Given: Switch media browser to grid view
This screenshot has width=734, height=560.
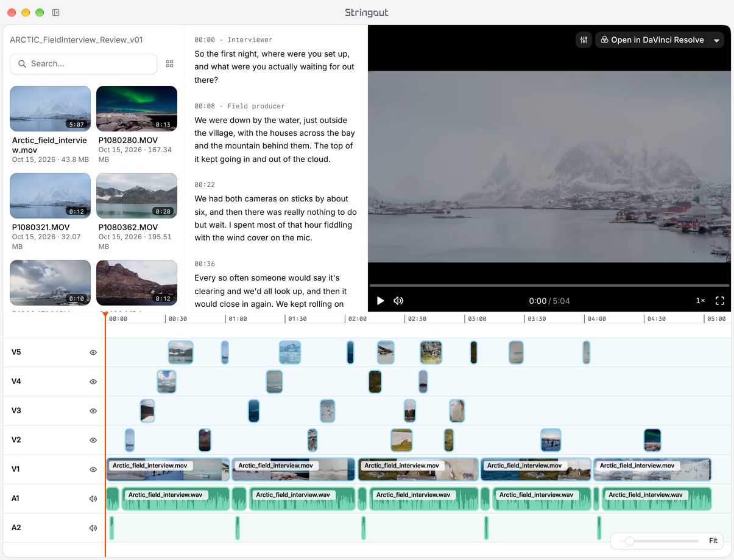Looking at the screenshot, I should (x=170, y=64).
